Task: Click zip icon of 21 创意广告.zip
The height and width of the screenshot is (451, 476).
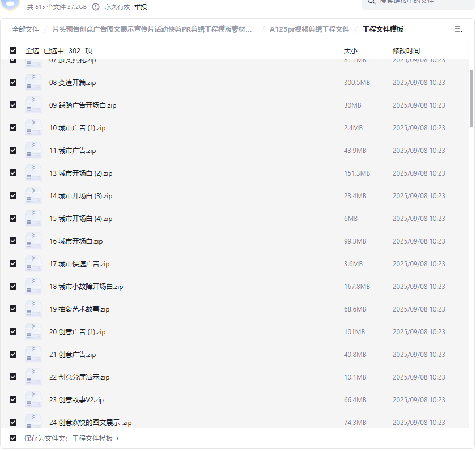Action: (x=33, y=354)
